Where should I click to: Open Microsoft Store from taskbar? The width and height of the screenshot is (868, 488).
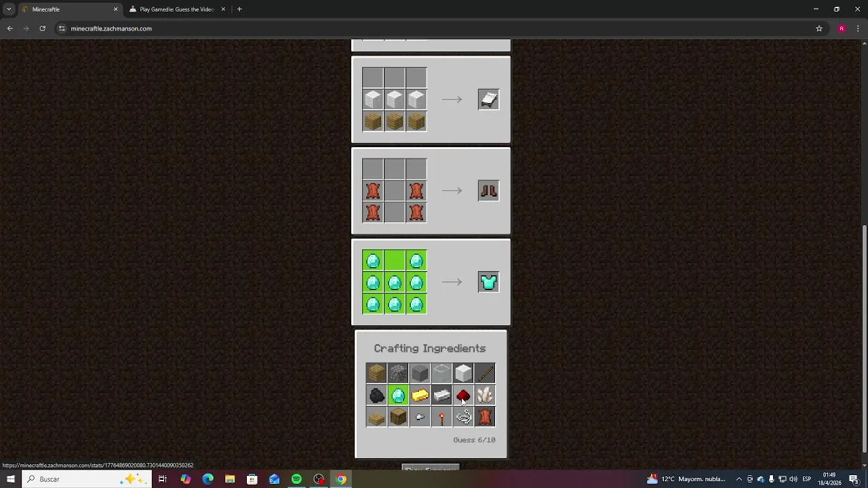252,479
